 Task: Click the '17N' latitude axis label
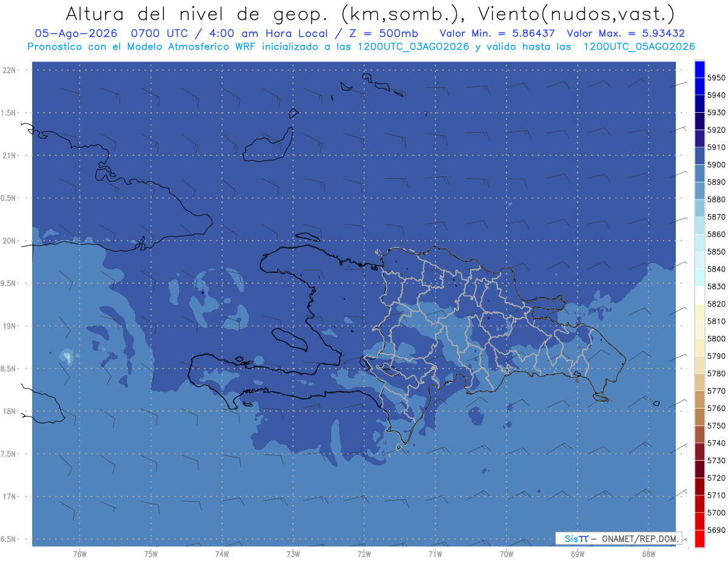[9, 497]
